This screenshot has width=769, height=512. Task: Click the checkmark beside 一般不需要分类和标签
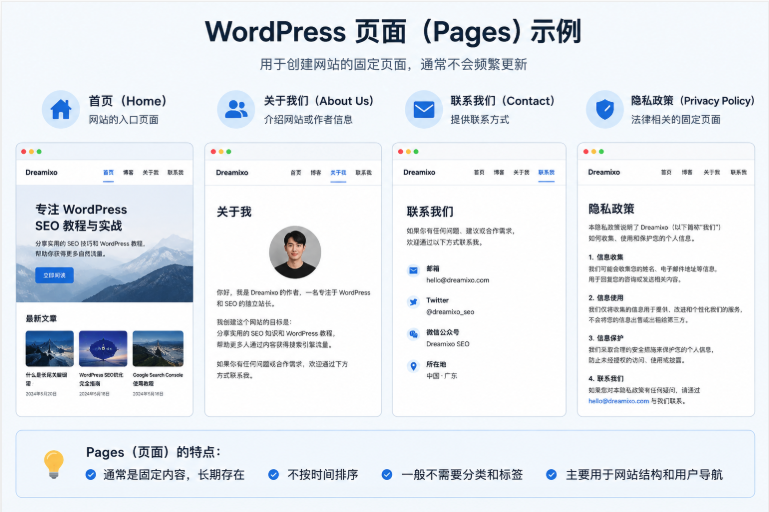click(387, 474)
